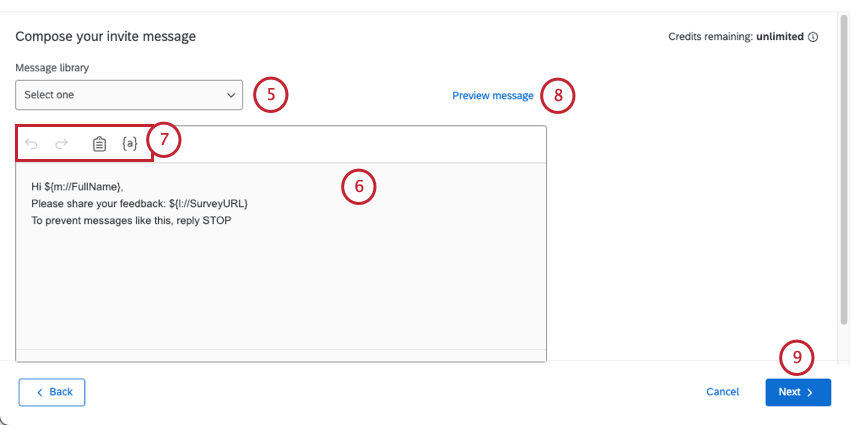This screenshot has height=425, width=850.
Task: Go back with the Back button
Action: tap(52, 392)
